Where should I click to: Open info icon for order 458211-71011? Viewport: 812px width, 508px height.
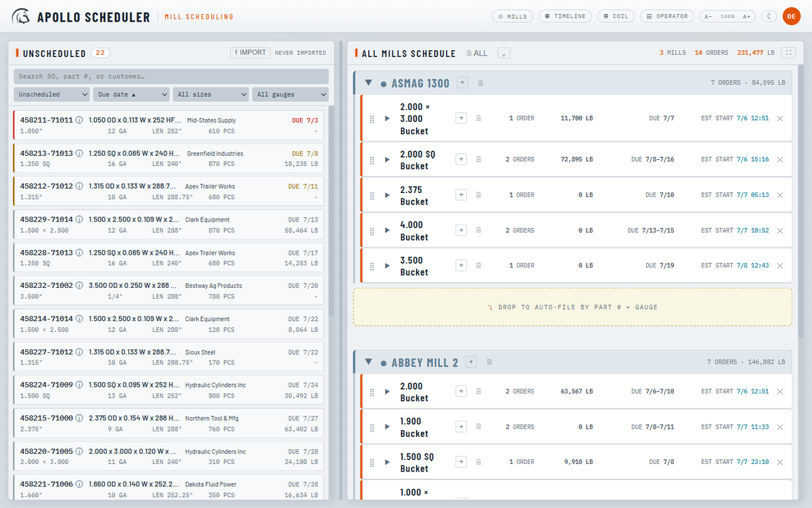79,120
